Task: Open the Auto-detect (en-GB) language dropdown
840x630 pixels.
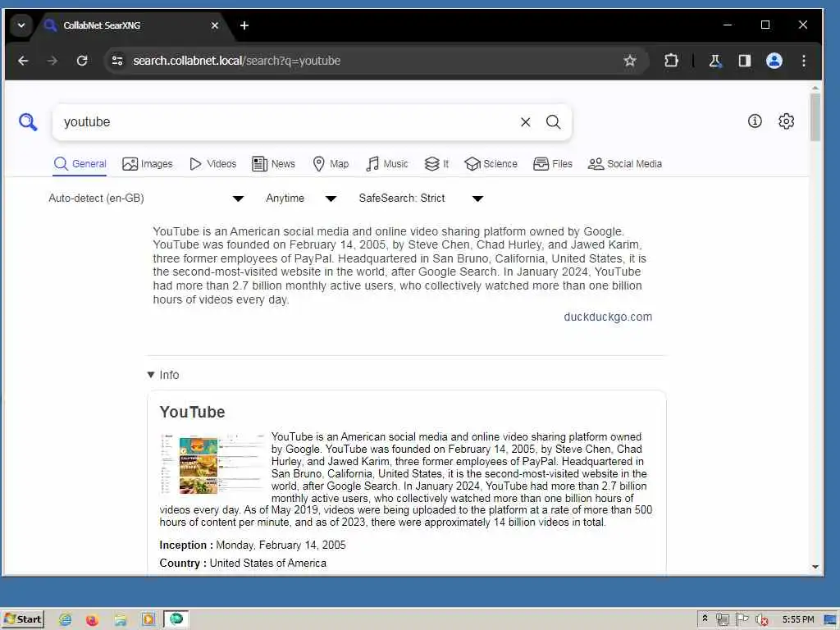Action: (146, 199)
